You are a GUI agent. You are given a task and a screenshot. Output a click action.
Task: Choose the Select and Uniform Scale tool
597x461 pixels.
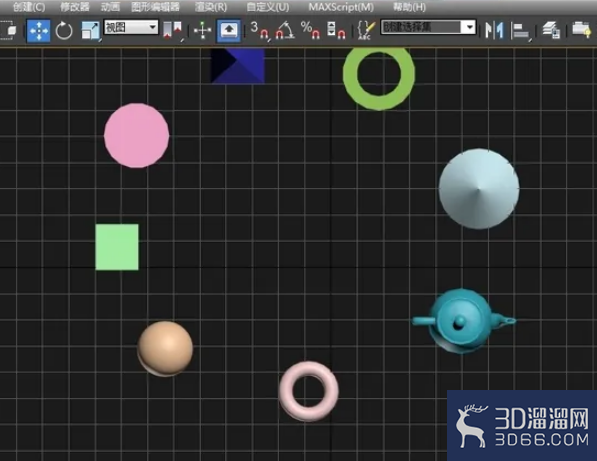click(x=91, y=30)
